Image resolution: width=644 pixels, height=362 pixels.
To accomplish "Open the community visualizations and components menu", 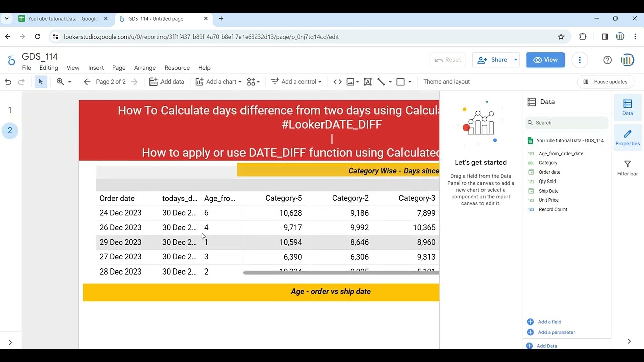I will coord(253,82).
